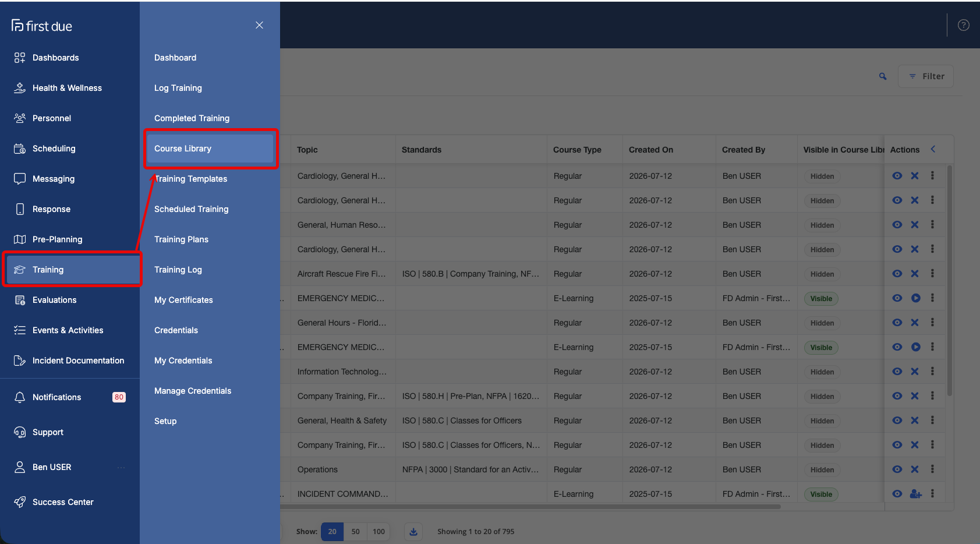The image size is (980, 544).
Task: Open more options for General, Health & Safety
Action: click(932, 420)
